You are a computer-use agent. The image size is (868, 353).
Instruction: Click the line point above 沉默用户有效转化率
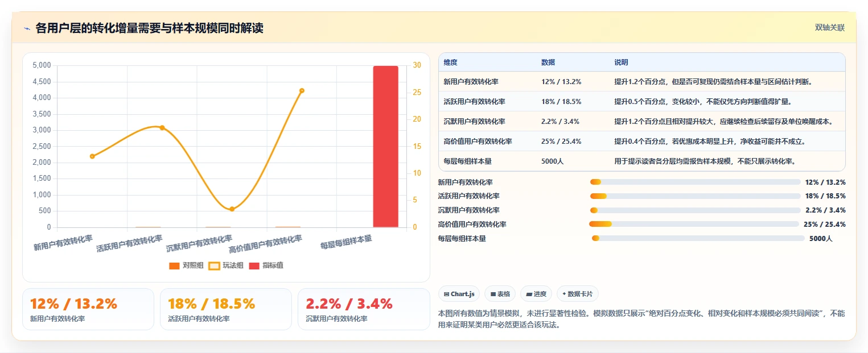tap(232, 209)
